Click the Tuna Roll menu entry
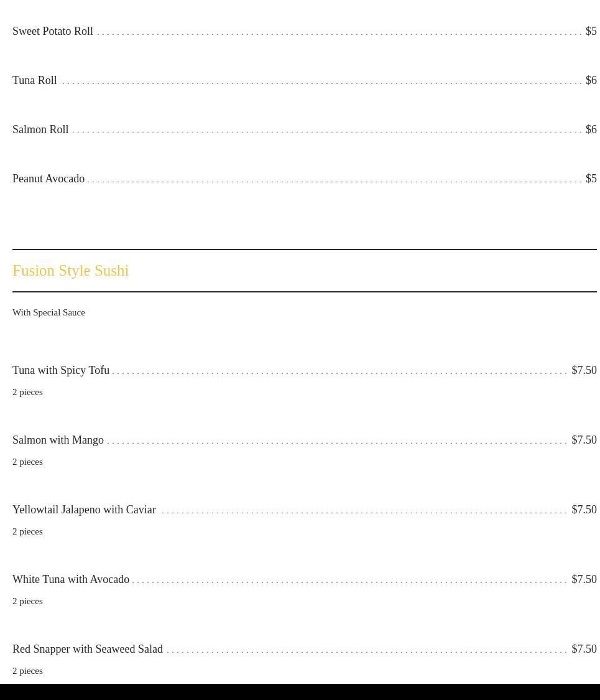The height and width of the screenshot is (700, 600). 35,80
